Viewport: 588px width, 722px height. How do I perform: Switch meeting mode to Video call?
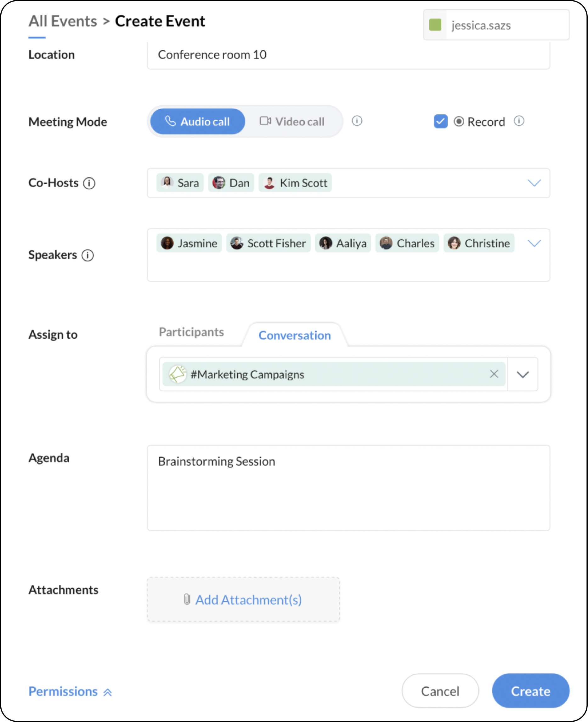pos(292,121)
